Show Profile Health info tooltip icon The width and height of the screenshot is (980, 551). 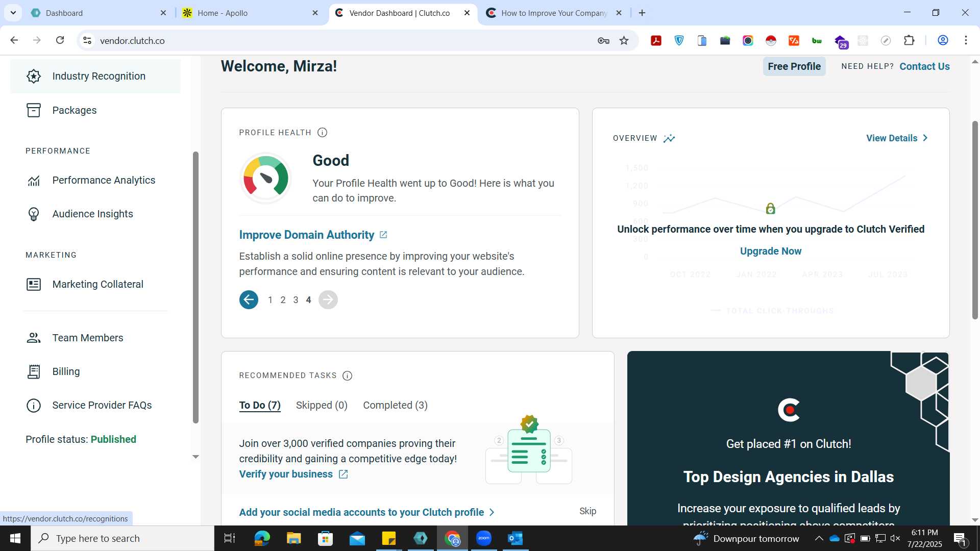click(322, 133)
